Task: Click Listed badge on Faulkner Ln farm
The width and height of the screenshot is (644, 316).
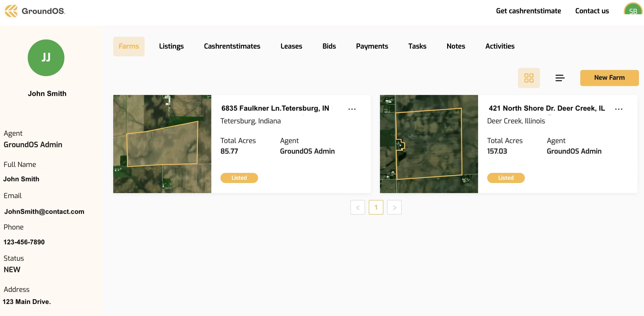Action: coord(239,178)
